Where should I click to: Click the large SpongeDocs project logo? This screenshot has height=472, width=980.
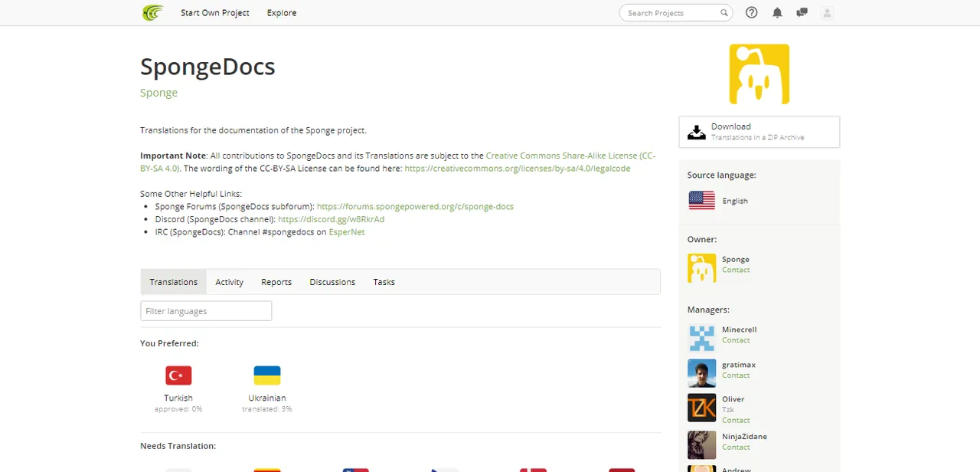[759, 74]
